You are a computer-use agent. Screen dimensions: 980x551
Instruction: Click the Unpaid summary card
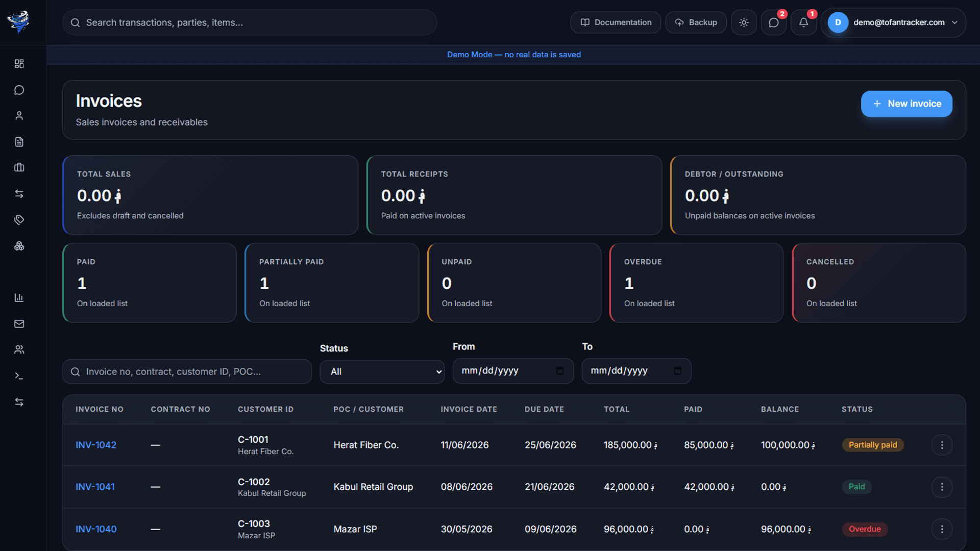(x=514, y=283)
